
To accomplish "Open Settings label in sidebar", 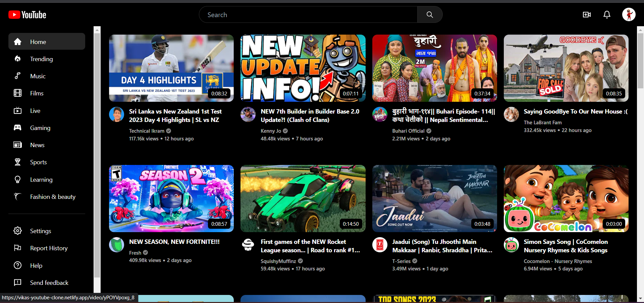I will click(x=41, y=231).
